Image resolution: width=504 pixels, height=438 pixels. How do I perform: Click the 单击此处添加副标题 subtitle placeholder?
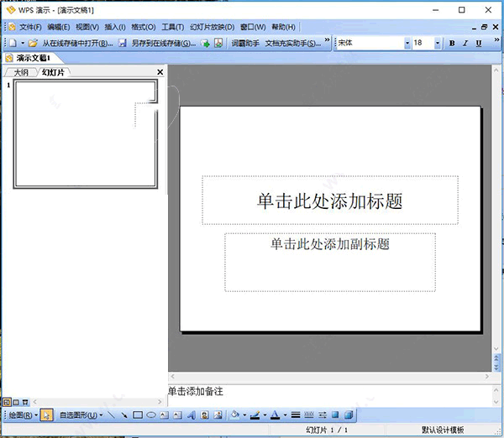[330, 263]
